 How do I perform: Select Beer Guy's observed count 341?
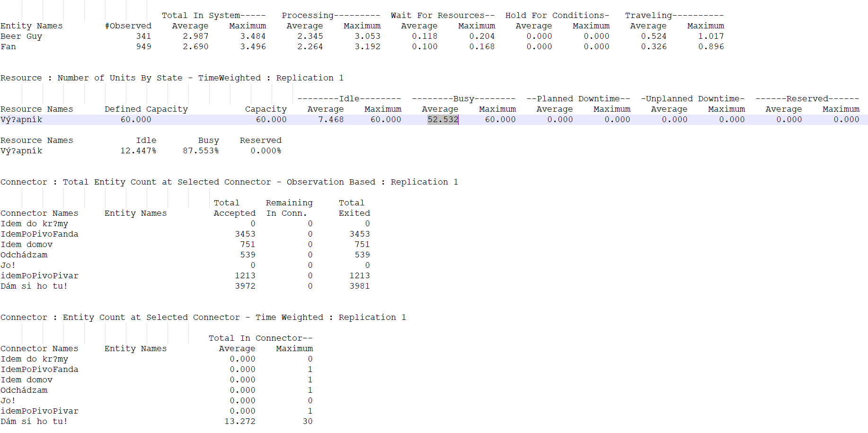click(143, 36)
